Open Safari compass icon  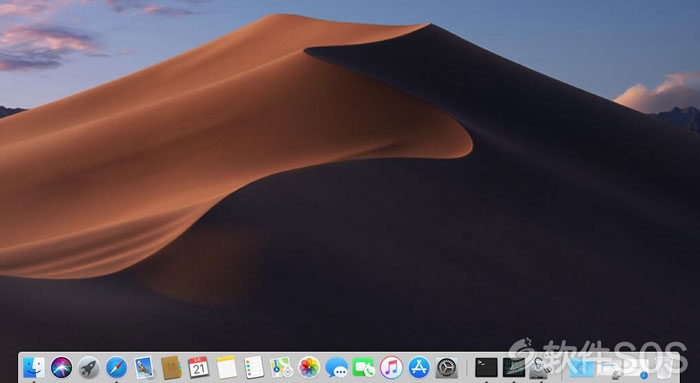point(117,367)
